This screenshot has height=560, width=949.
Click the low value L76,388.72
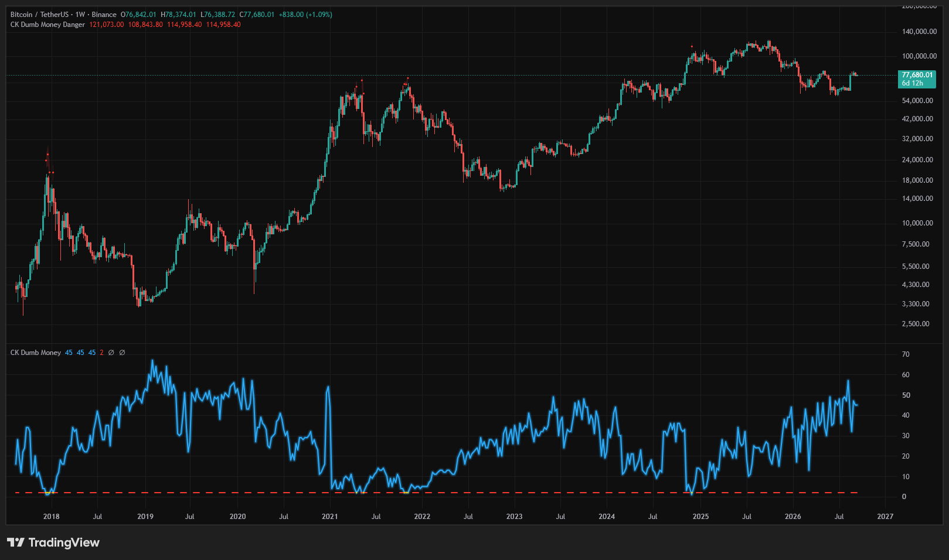pyautogui.click(x=217, y=15)
